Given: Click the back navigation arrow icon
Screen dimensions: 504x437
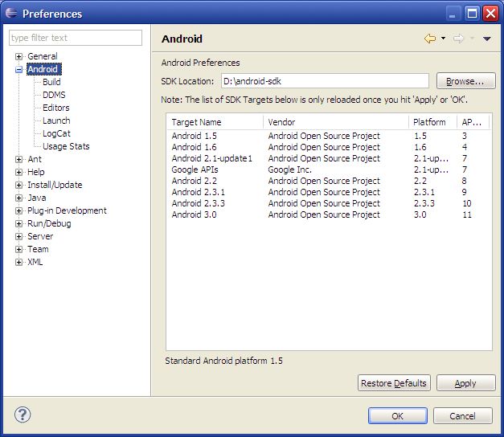Looking at the screenshot, I should pos(430,39).
